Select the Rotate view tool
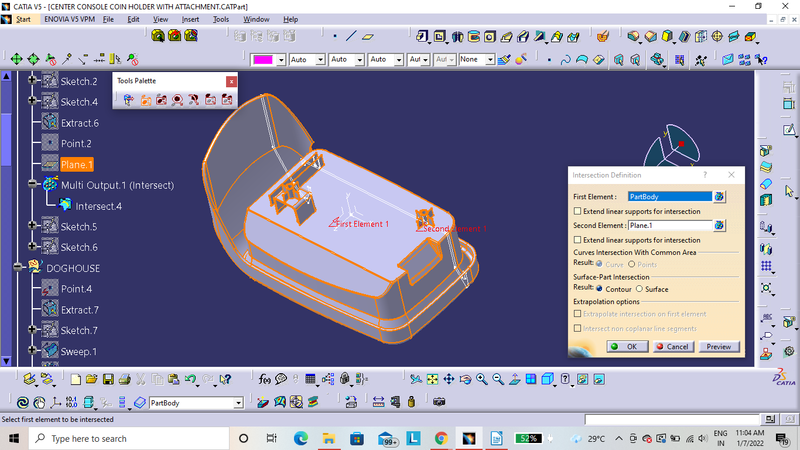Image resolution: width=800 pixels, height=450 pixels. [x=465, y=379]
